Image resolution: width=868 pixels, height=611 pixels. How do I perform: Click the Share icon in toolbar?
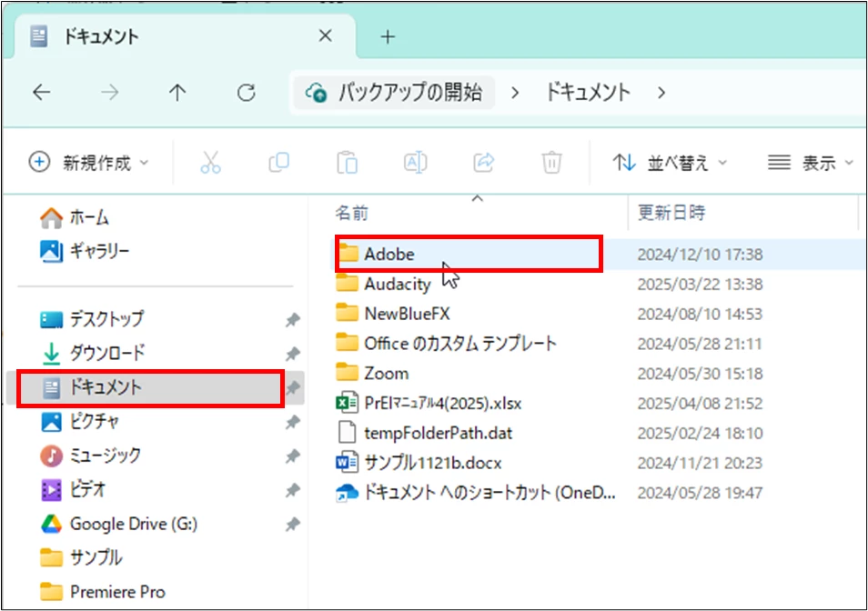click(x=483, y=163)
